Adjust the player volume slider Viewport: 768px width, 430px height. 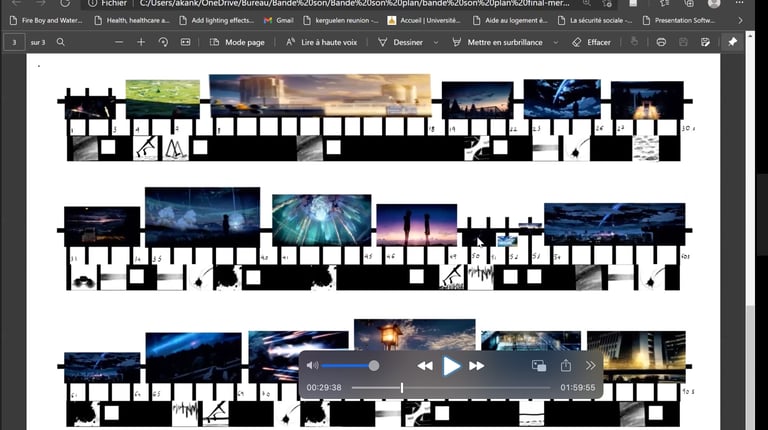pos(350,365)
